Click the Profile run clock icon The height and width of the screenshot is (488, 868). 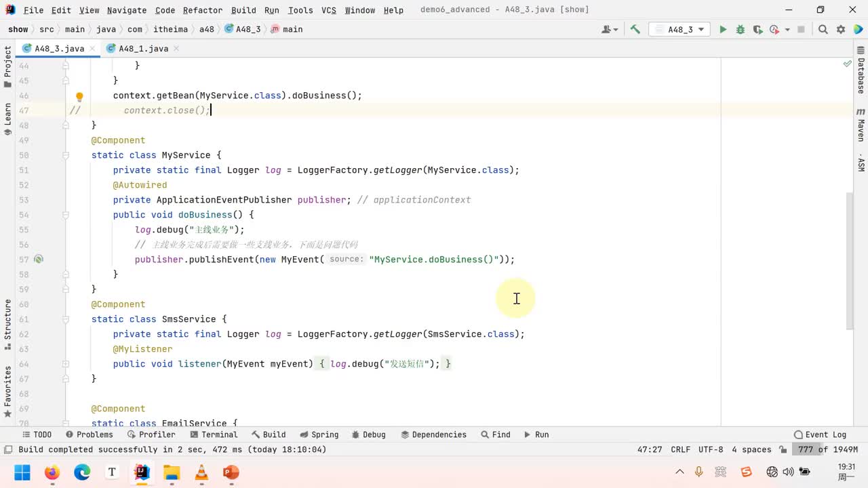[x=775, y=29]
